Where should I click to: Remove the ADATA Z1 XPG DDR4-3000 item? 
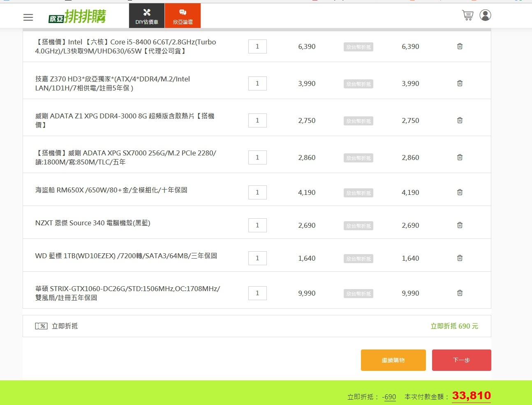click(x=460, y=120)
